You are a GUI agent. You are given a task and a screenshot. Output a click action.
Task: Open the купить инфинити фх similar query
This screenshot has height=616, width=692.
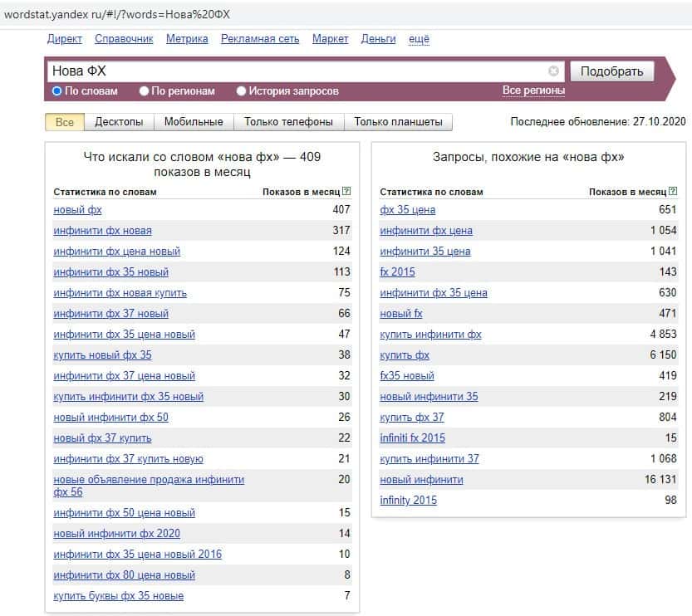(x=430, y=335)
